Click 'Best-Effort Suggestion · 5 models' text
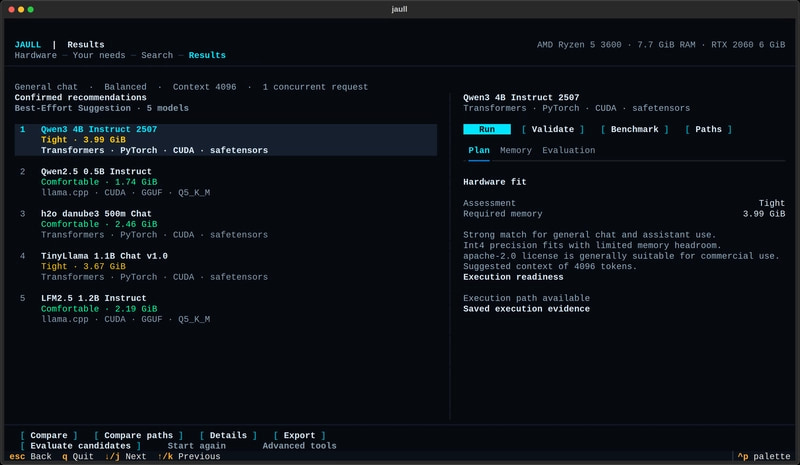This screenshot has height=465, width=800. click(102, 108)
